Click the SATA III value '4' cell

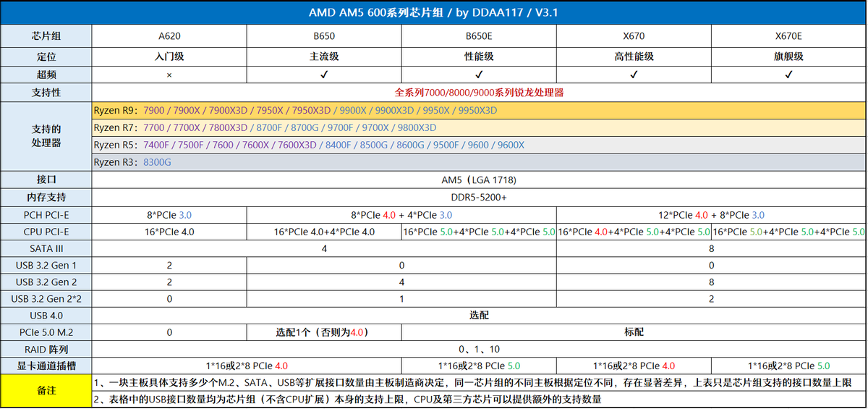(324, 248)
